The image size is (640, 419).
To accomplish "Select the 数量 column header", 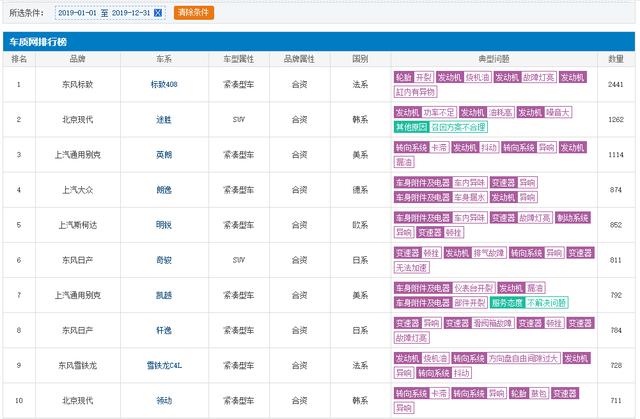I will click(x=616, y=59).
